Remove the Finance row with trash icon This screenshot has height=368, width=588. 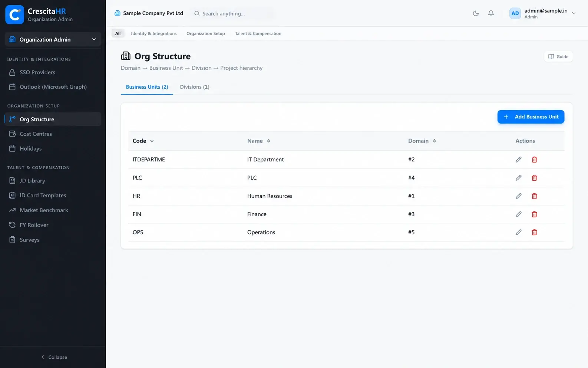534,214
